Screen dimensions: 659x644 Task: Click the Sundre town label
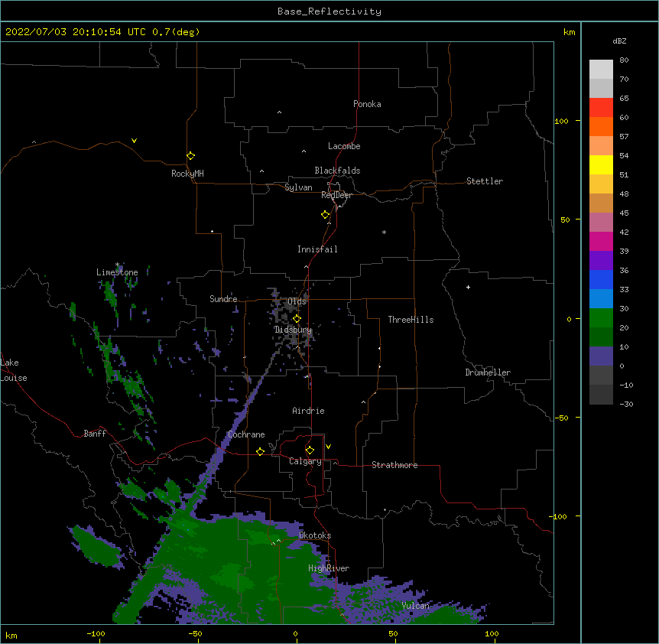(223, 299)
